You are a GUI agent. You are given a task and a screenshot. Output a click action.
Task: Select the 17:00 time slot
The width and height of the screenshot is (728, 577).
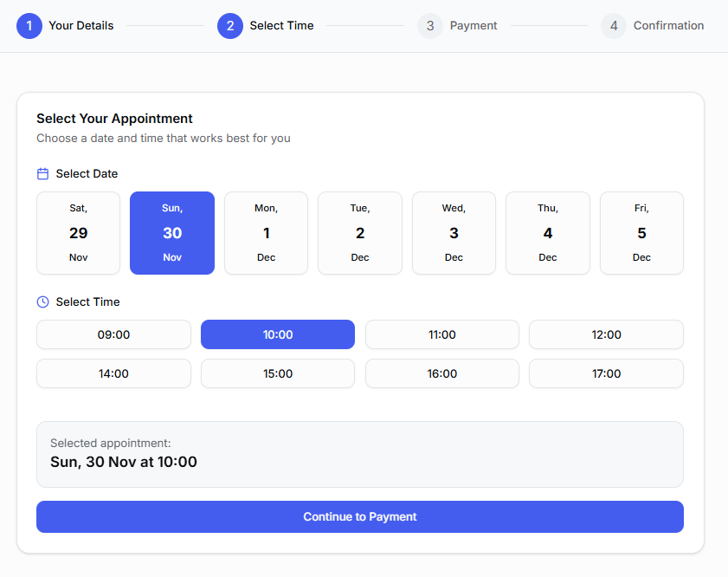tap(606, 373)
